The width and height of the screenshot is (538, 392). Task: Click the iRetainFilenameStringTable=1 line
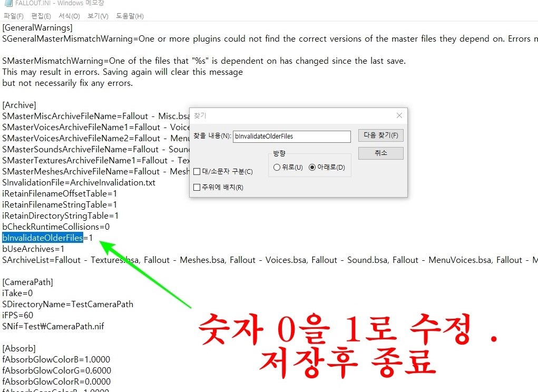(x=60, y=205)
